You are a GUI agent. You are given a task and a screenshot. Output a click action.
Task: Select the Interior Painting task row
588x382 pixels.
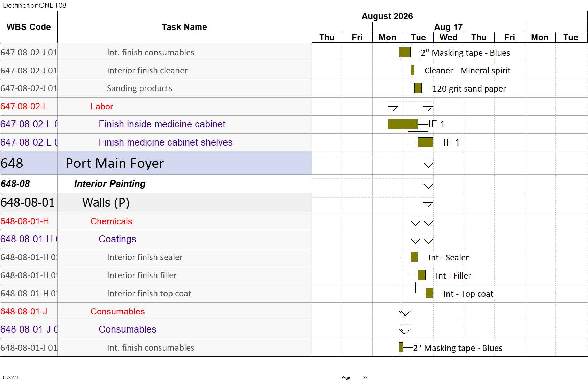click(x=156, y=184)
